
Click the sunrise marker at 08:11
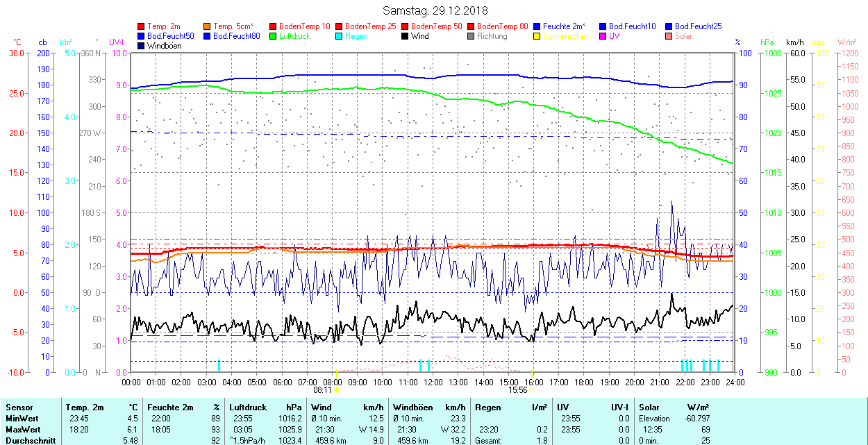337,390
